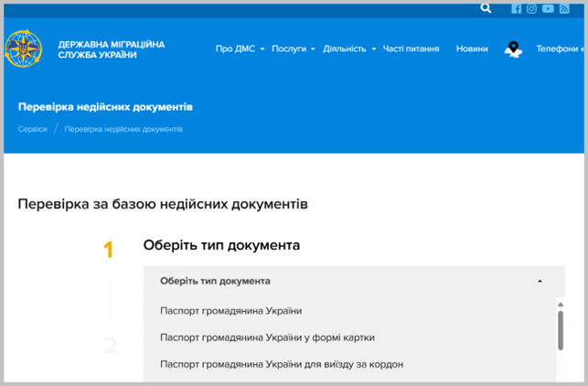
Task: Open the Часті питання menu item
Action: click(411, 49)
